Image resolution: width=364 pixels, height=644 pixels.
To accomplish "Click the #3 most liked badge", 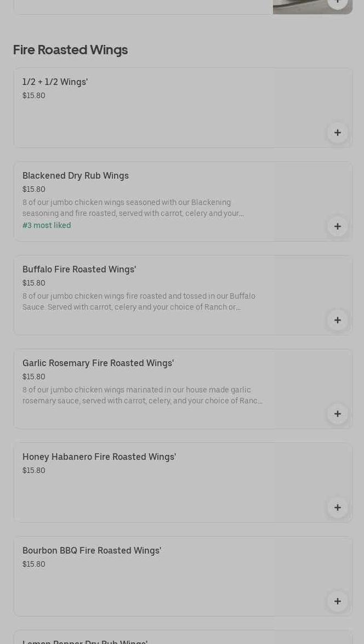I will point(47,226).
